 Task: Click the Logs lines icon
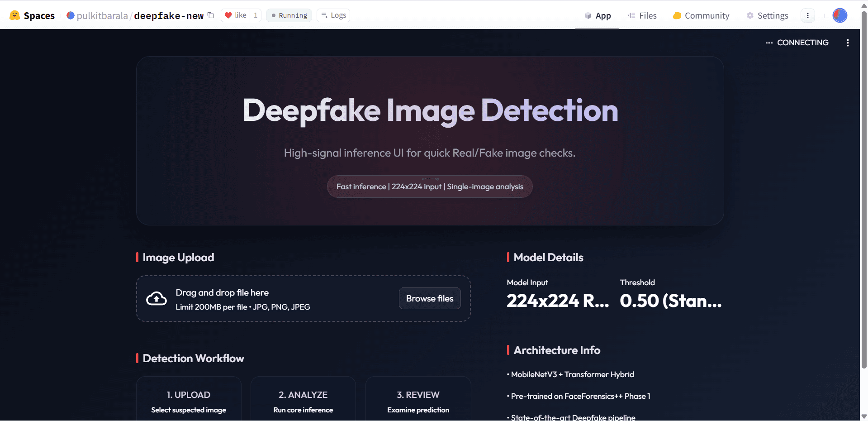[324, 15]
